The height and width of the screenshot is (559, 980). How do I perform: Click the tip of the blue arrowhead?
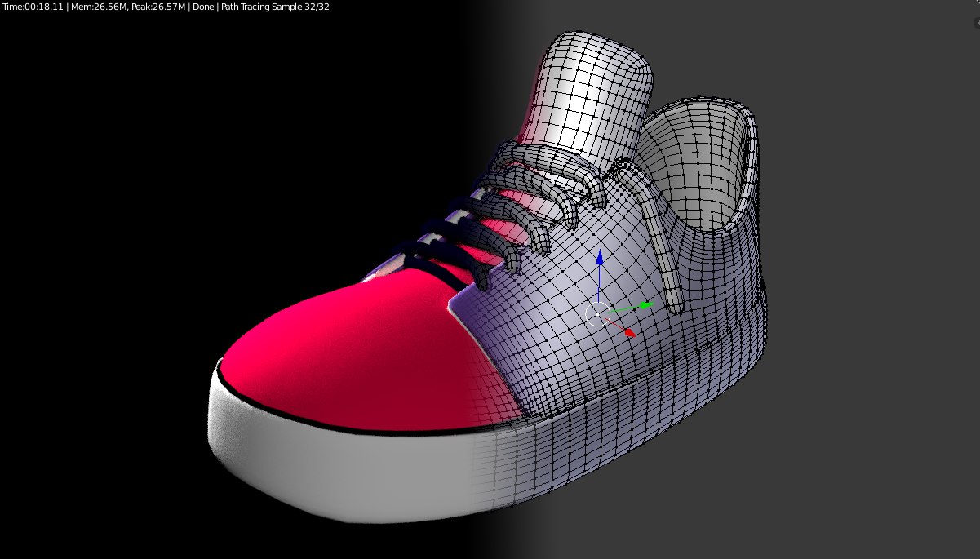coord(600,250)
